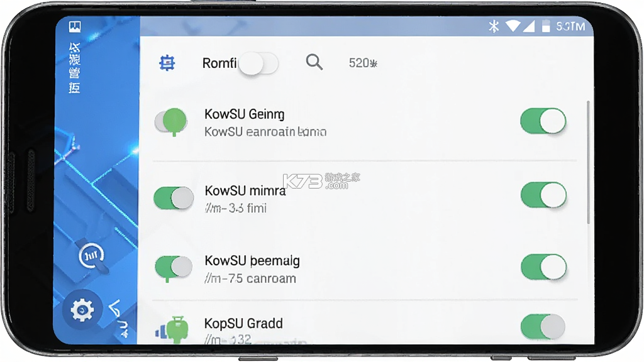Toggle right switch for KowSU Geinrg
644x362 pixels.
tap(543, 121)
